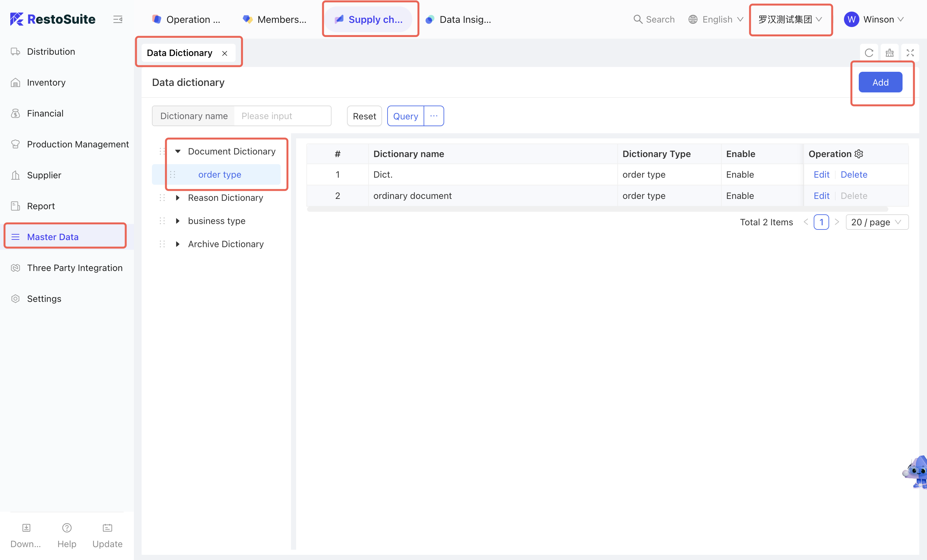
Task: Click the Update icon
Action: tap(107, 528)
